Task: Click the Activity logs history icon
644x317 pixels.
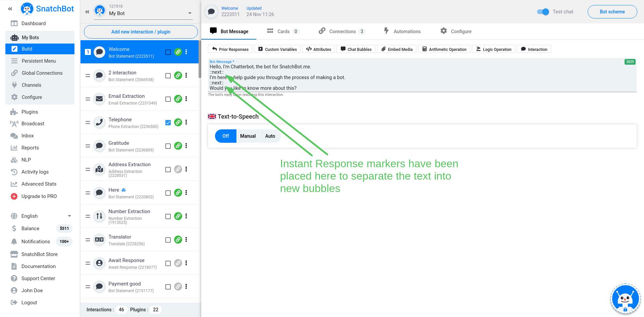Action: pos(14,172)
